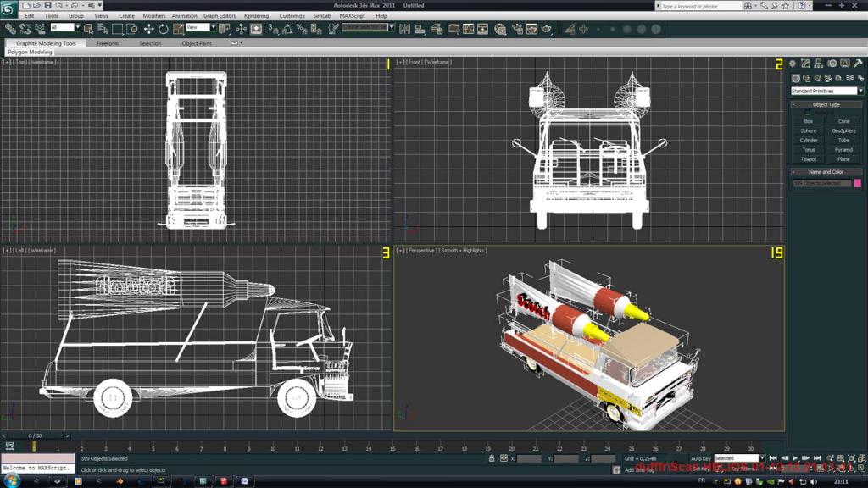Open the Render Setup icon
This screenshot has height=488, width=868.
(518, 29)
